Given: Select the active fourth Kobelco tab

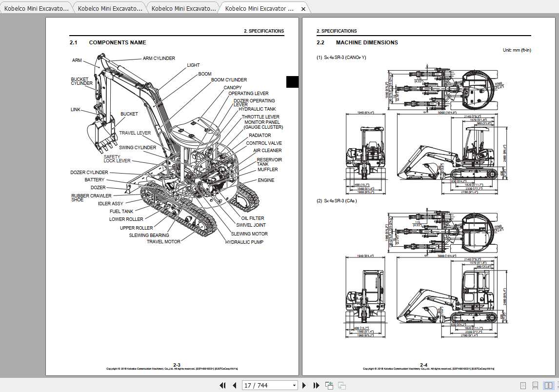Looking at the screenshot, I should point(259,8).
